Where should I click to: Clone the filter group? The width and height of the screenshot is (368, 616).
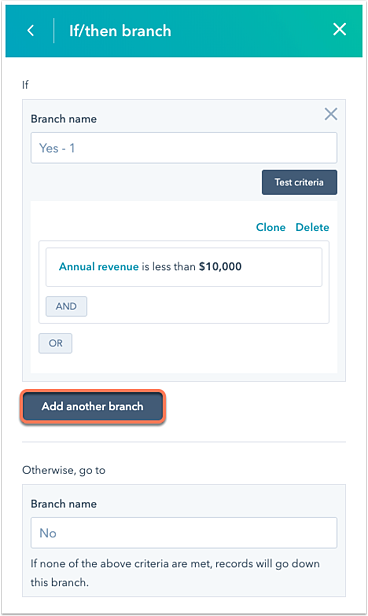click(x=271, y=227)
